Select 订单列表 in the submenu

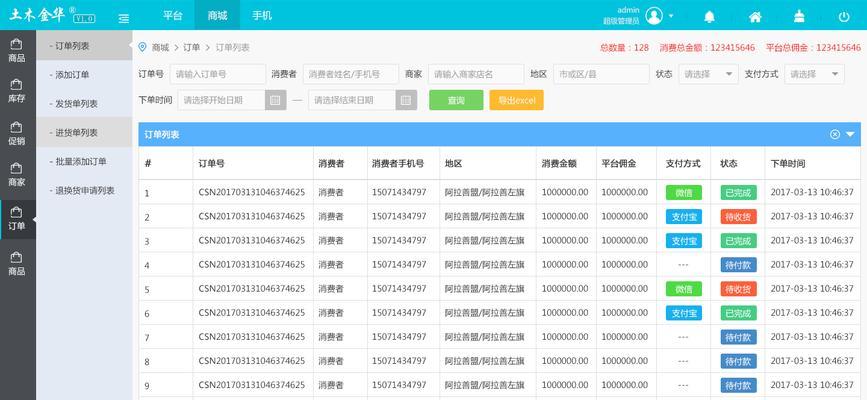[84, 46]
